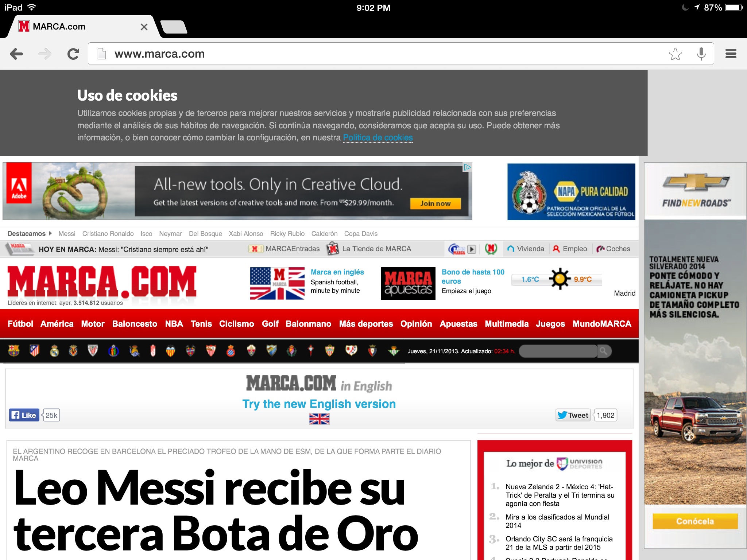Click the Twitter Tweet button

pos(573,415)
